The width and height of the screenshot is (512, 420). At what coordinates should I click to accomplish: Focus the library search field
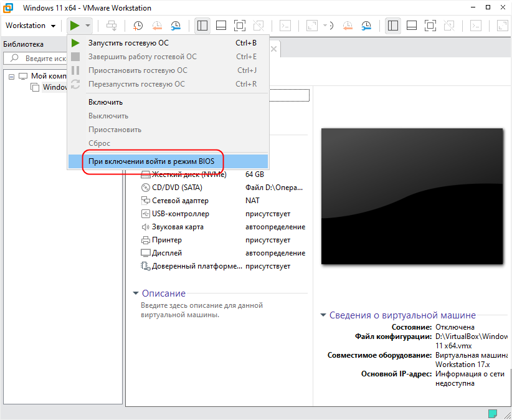(x=35, y=59)
